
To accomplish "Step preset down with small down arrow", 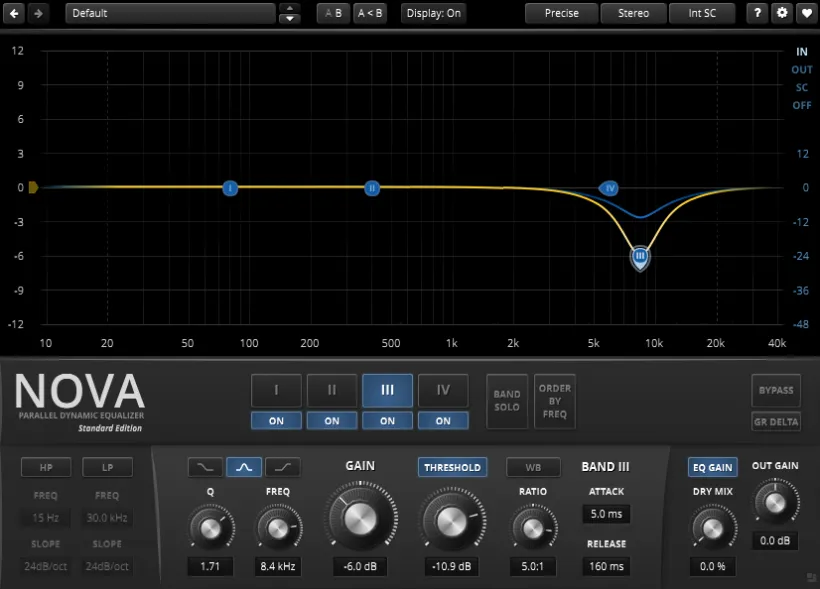I will coord(290,18).
